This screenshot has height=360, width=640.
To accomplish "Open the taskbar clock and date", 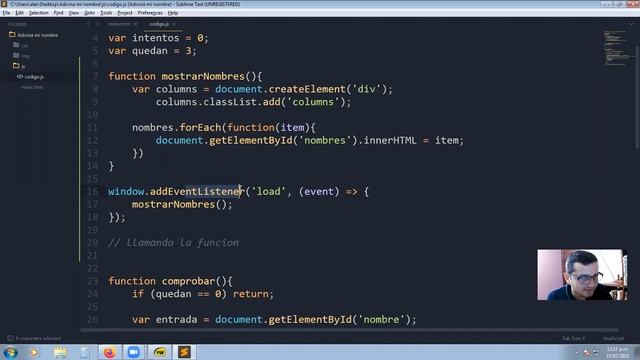I will tap(617, 353).
